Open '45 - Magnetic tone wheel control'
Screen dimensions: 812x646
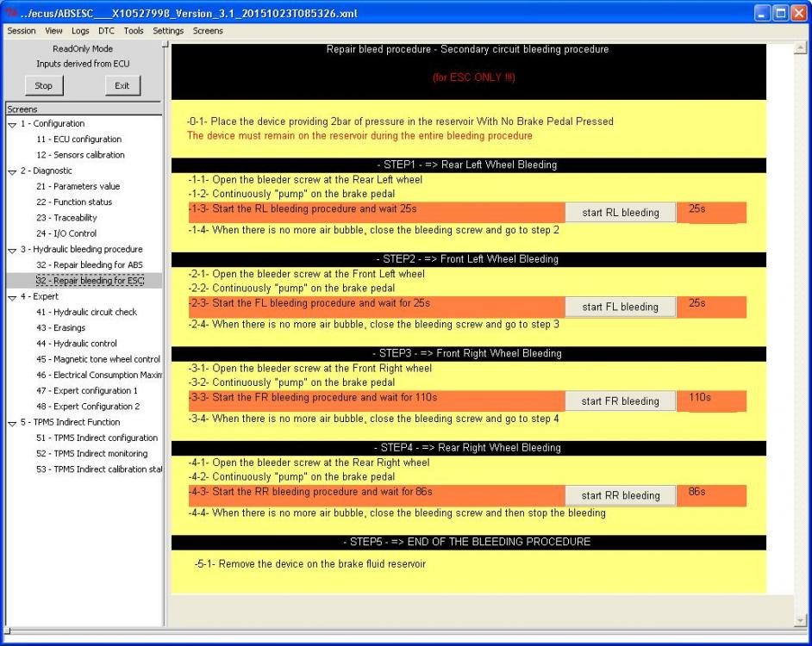pos(98,359)
